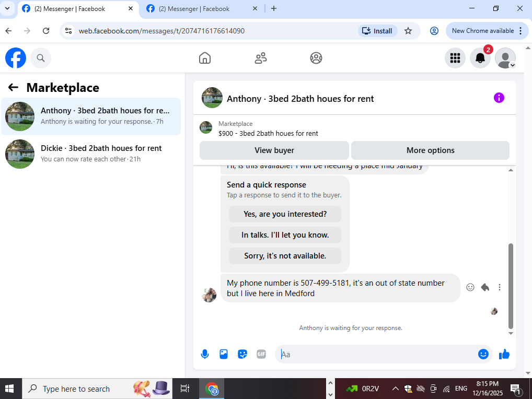Open the notifications bell
The width and height of the screenshot is (532, 399).
pyautogui.click(x=480, y=58)
